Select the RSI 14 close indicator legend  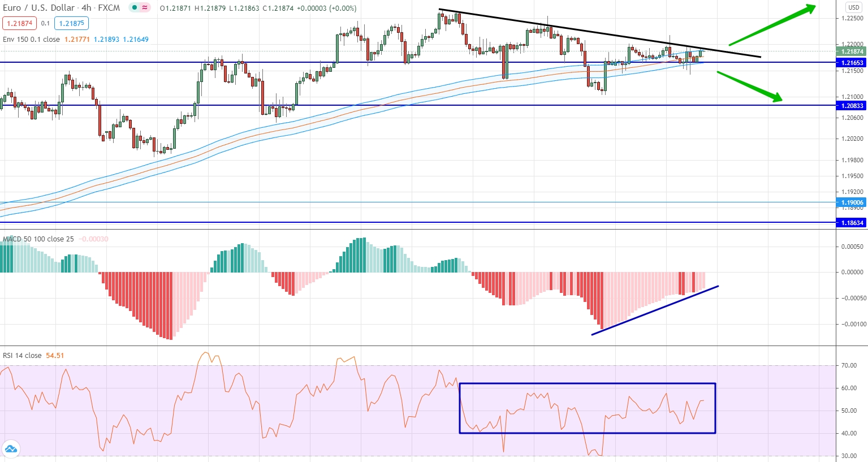click(22, 356)
